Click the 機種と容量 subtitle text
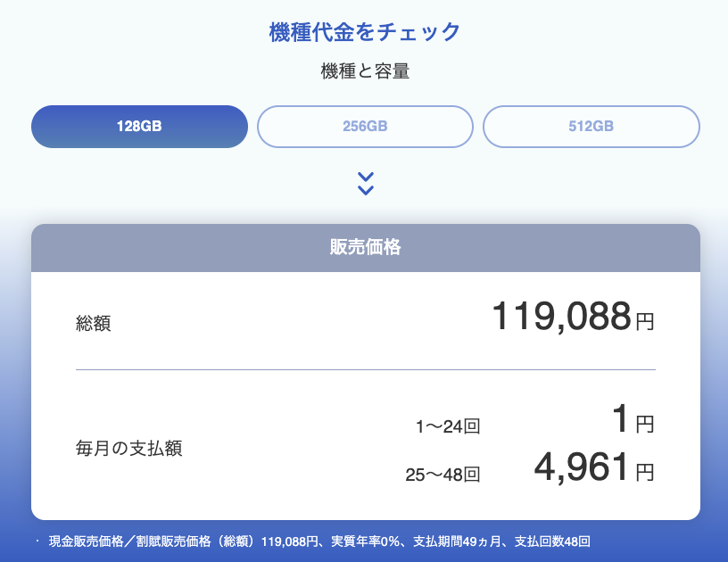Viewport: 728px width, 562px height. coord(365,72)
